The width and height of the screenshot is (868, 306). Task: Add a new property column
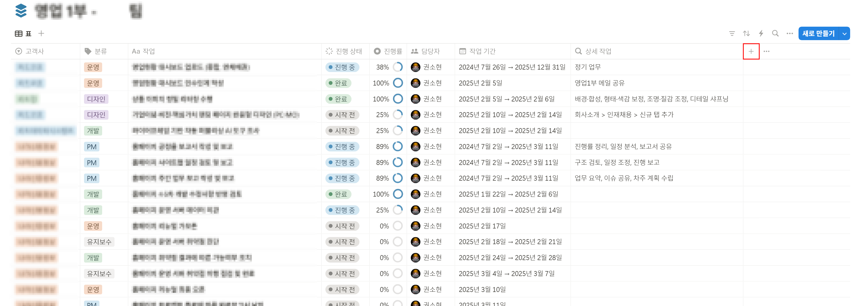pos(751,51)
